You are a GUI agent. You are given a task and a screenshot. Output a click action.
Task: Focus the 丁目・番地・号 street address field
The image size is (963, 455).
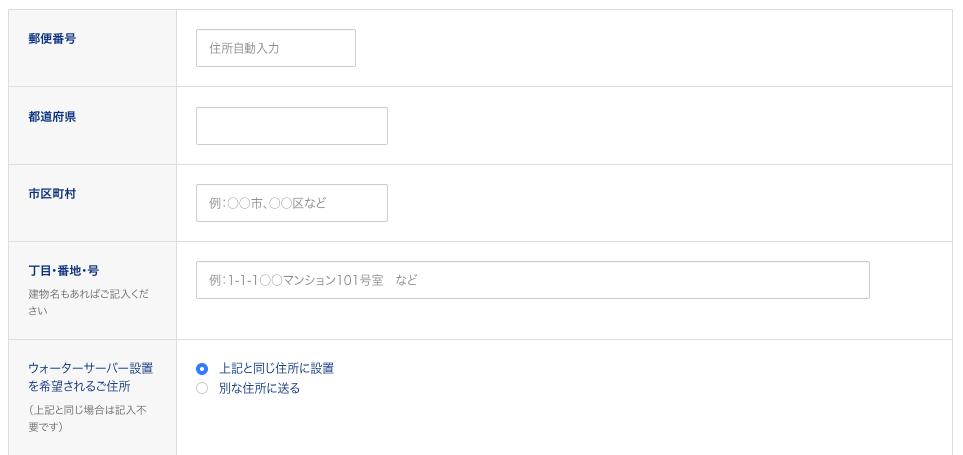pyautogui.click(x=532, y=280)
